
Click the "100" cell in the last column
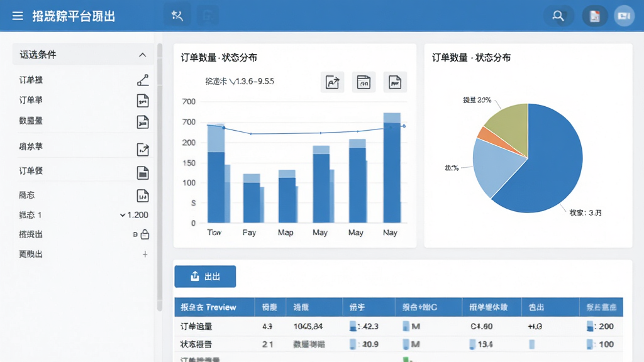606,344
